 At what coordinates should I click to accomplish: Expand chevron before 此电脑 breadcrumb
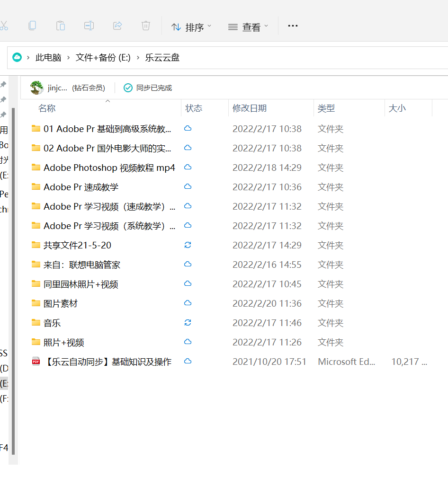click(28, 58)
